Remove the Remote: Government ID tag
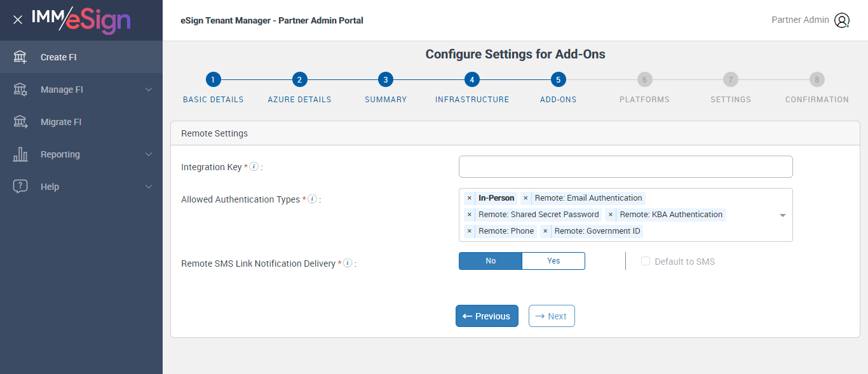Screen dimensions: 868x374 coord(545,231)
